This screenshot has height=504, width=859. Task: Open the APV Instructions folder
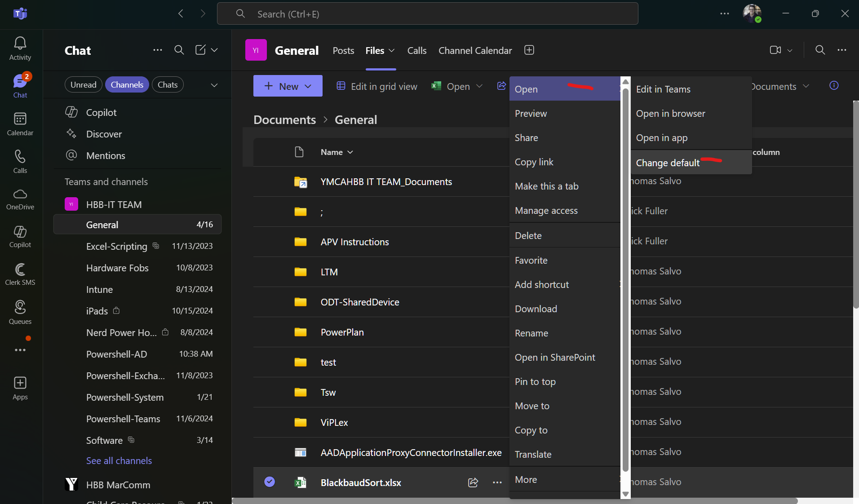click(x=354, y=242)
